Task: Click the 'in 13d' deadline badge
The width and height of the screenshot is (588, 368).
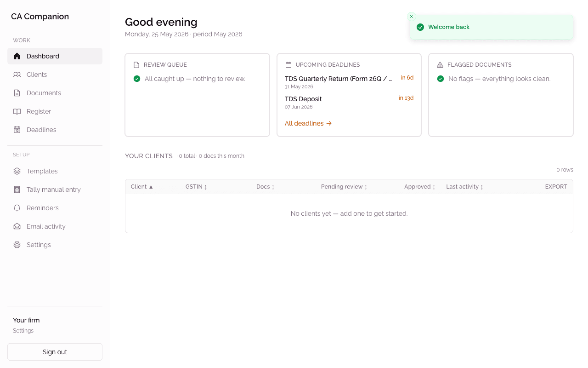Action: coord(406,98)
